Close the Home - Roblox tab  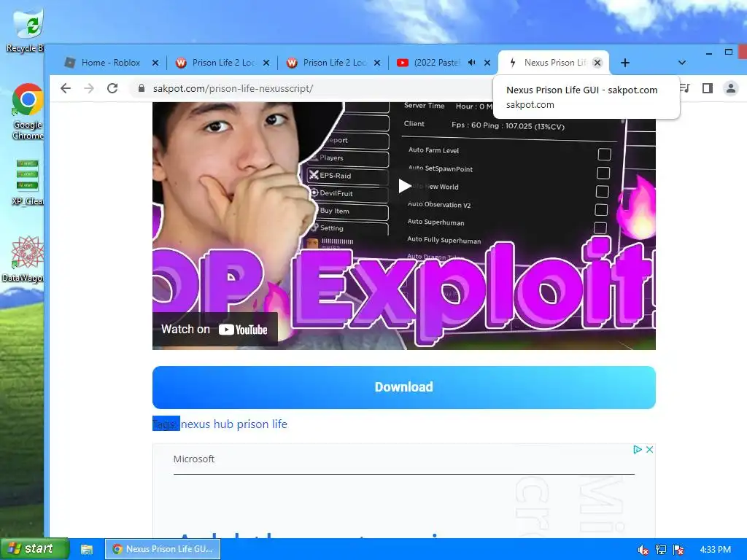[155, 63]
